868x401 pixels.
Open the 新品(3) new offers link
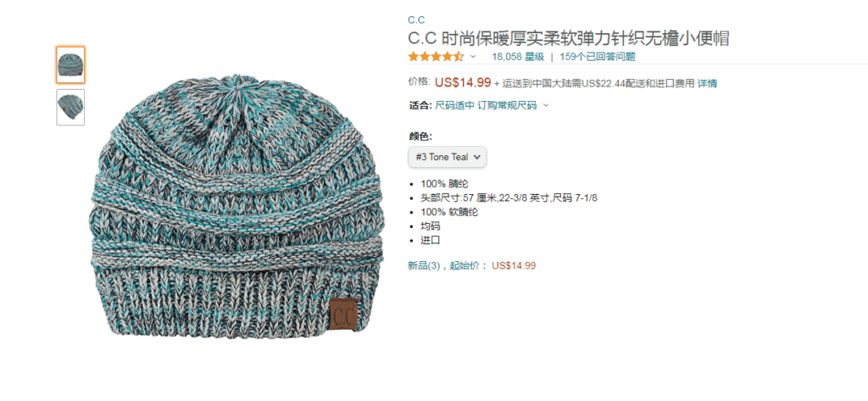(424, 265)
